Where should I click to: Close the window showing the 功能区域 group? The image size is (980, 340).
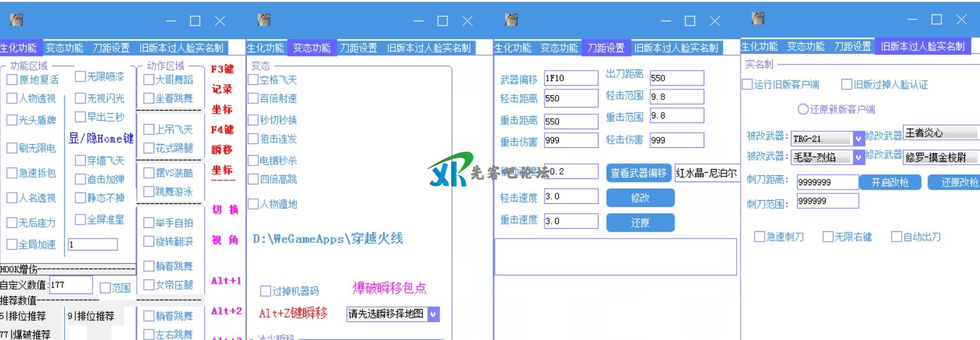[x=220, y=21]
